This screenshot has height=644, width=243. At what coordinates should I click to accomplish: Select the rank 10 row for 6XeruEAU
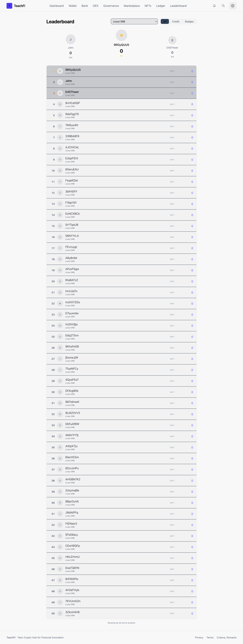(x=121, y=170)
